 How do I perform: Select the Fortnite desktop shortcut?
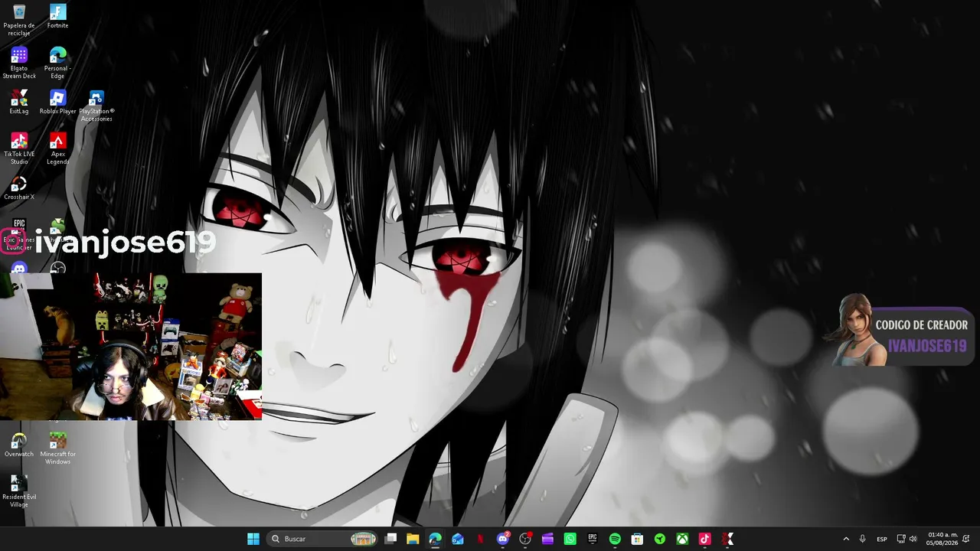click(57, 16)
